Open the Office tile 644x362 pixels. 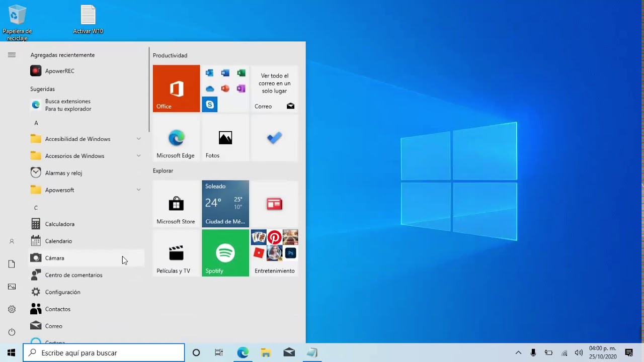coord(176,88)
